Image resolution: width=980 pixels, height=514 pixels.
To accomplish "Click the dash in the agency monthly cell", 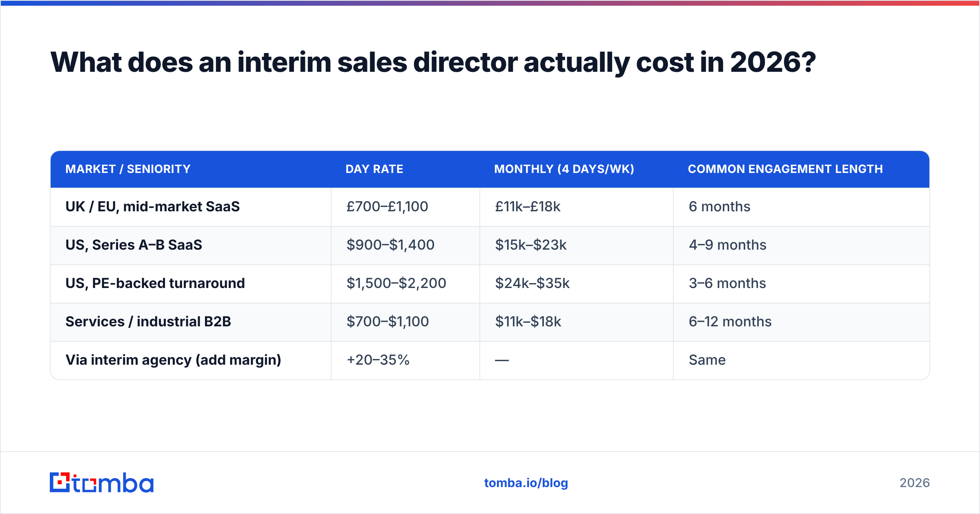I will tap(502, 361).
